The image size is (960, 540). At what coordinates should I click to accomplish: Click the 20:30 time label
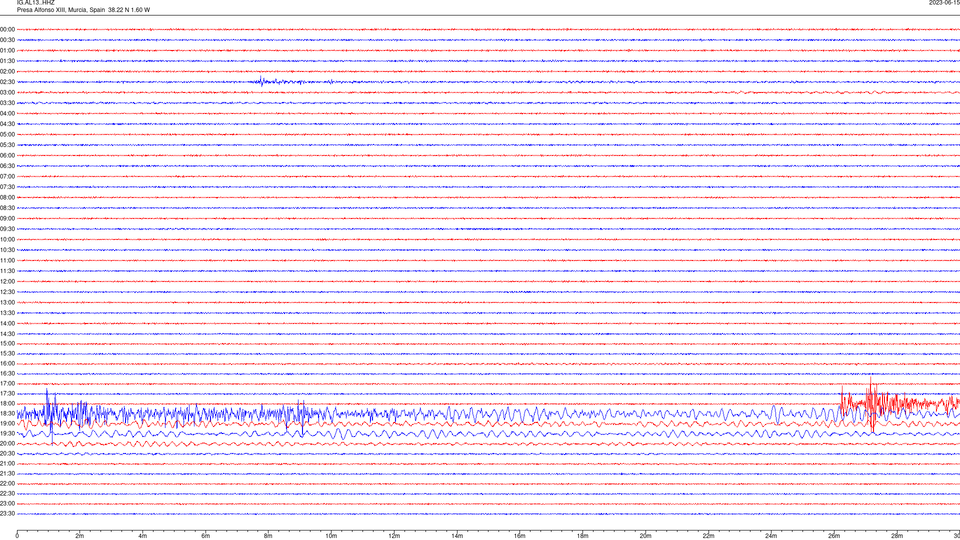(x=7, y=454)
